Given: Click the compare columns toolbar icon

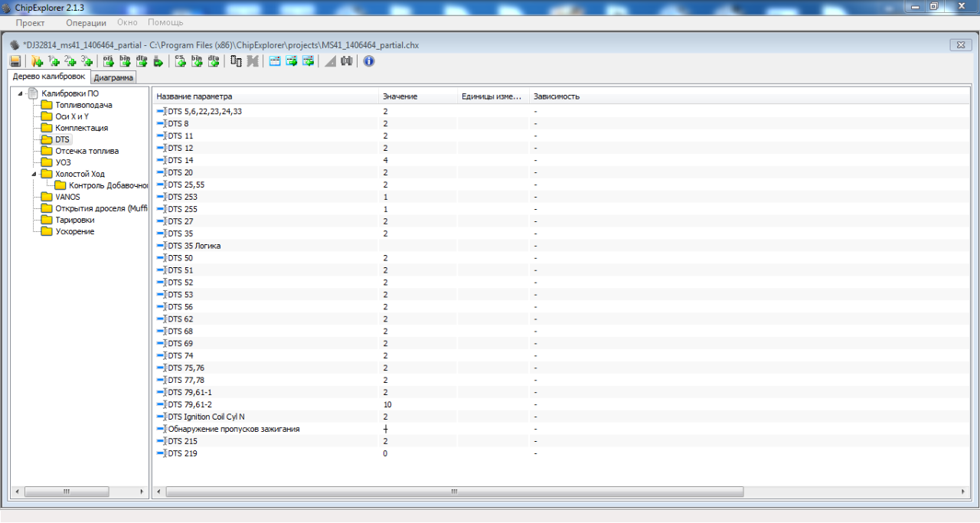Looking at the screenshot, I should (236, 61).
